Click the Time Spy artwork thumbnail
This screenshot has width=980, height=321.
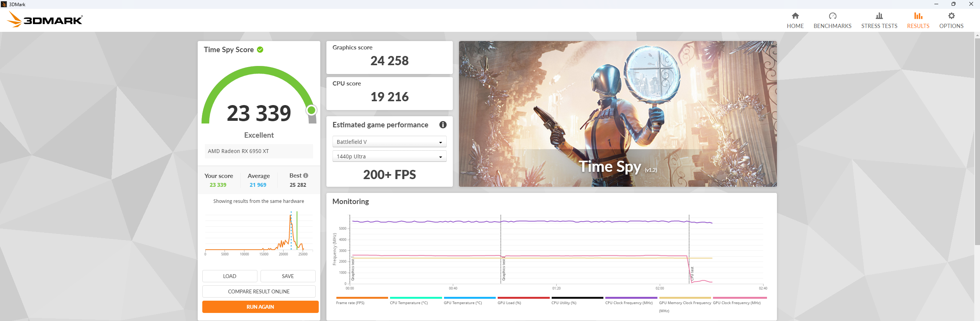(x=618, y=114)
